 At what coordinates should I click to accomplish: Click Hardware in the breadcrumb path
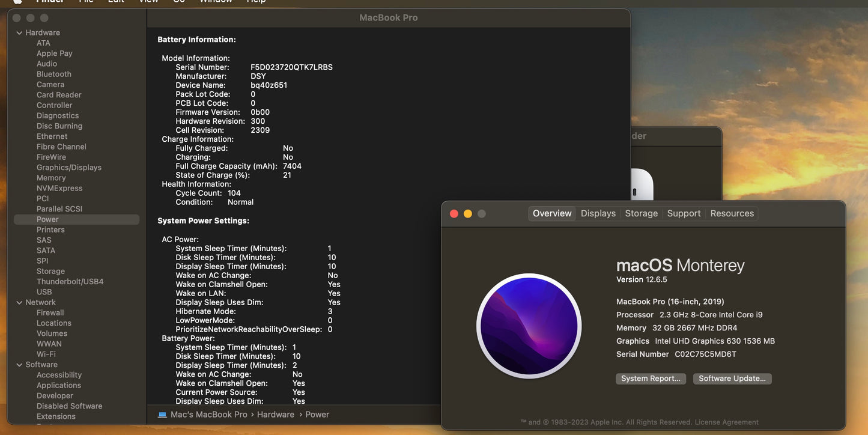[x=276, y=414]
